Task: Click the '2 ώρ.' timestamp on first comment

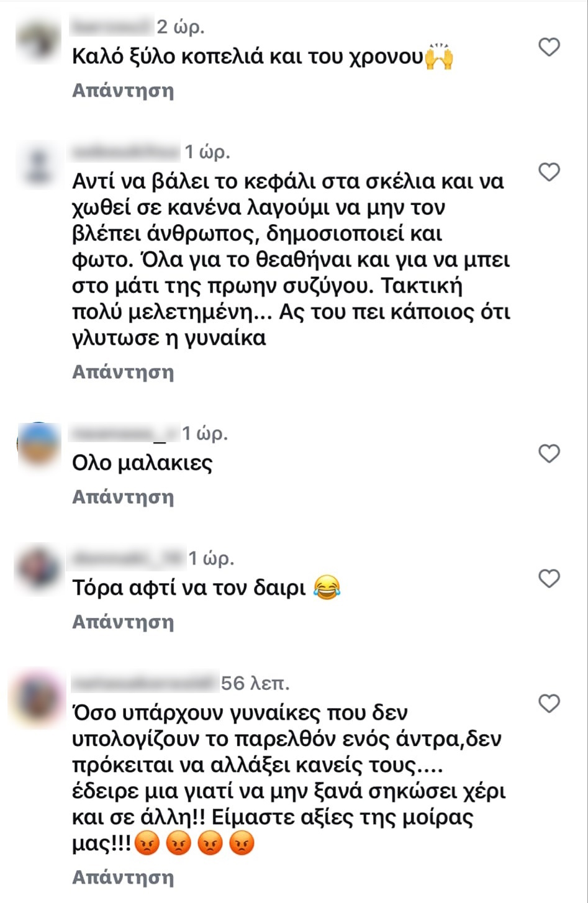Action: [x=180, y=27]
